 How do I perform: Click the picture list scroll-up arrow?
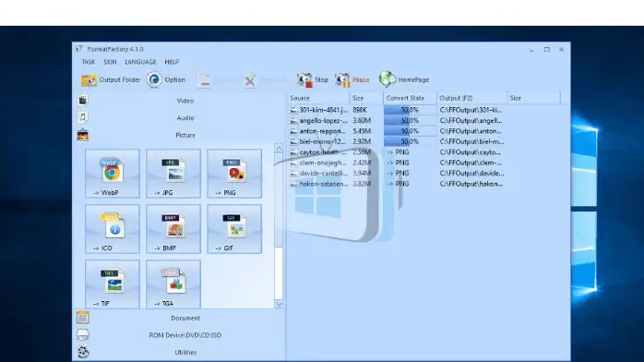(279, 148)
